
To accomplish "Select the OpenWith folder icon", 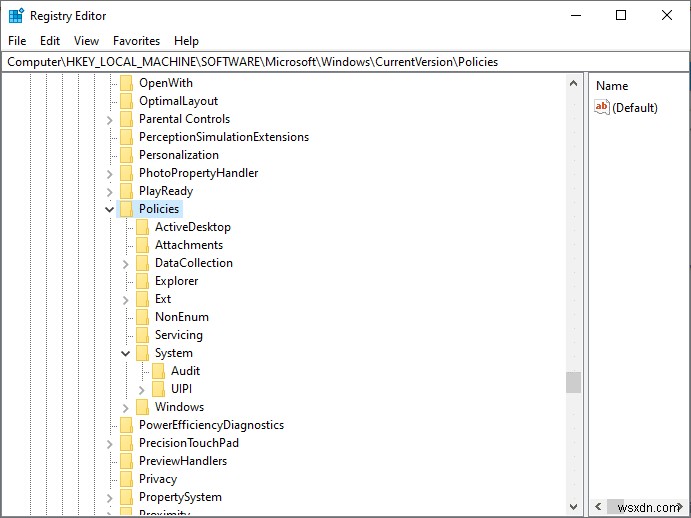I will coord(126,83).
